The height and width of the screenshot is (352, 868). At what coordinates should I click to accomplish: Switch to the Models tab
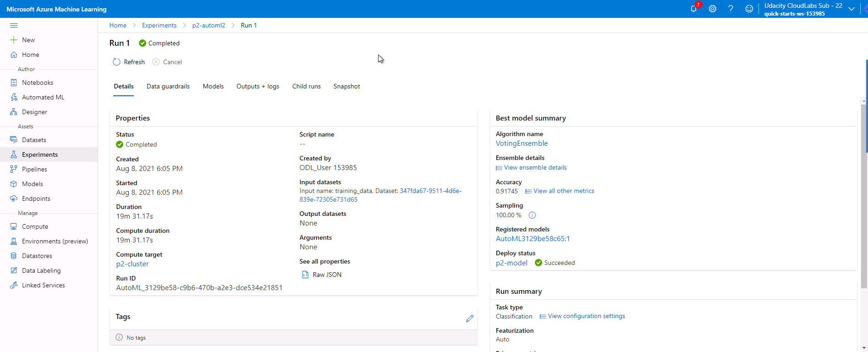tap(214, 86)
